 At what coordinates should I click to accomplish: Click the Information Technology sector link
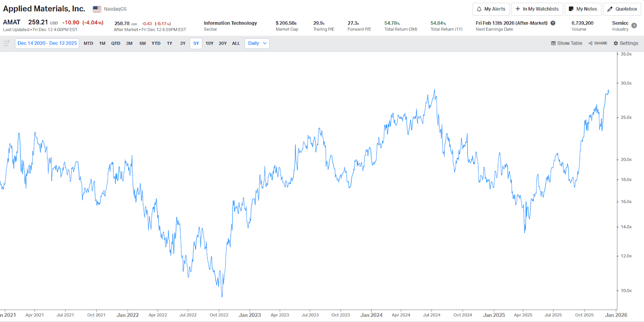(x=230, y=23)
